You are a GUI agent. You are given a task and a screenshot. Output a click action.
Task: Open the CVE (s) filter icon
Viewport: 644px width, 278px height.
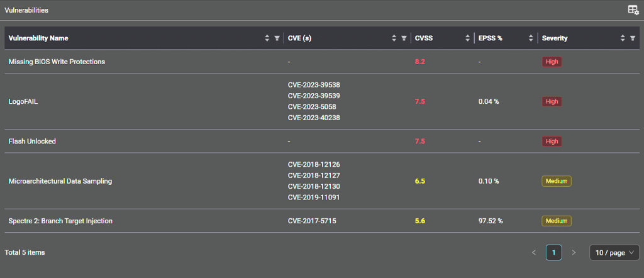pos(404,38)
